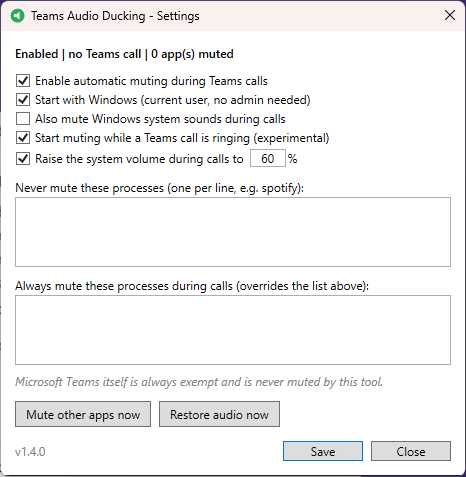
Task: Enable Also mute Windows system sounds
Action: click(x=23, y=119)
